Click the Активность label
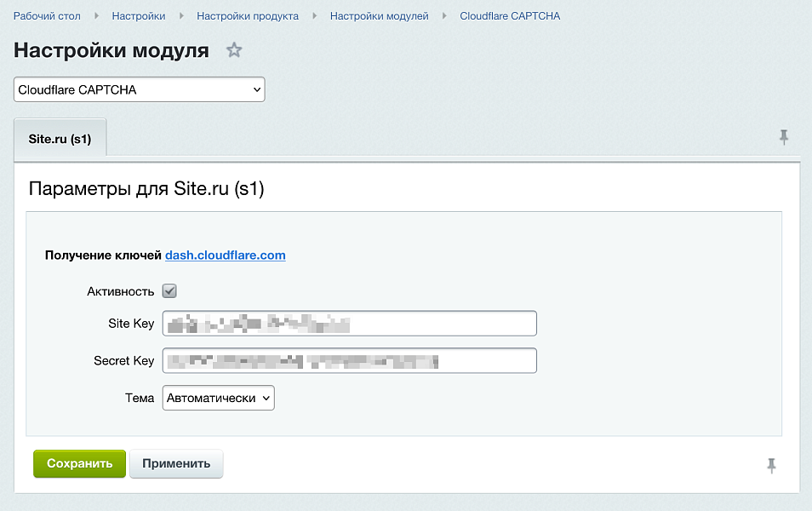The width and height of the screenshot is (812, 511). click(x=119, y=290)
